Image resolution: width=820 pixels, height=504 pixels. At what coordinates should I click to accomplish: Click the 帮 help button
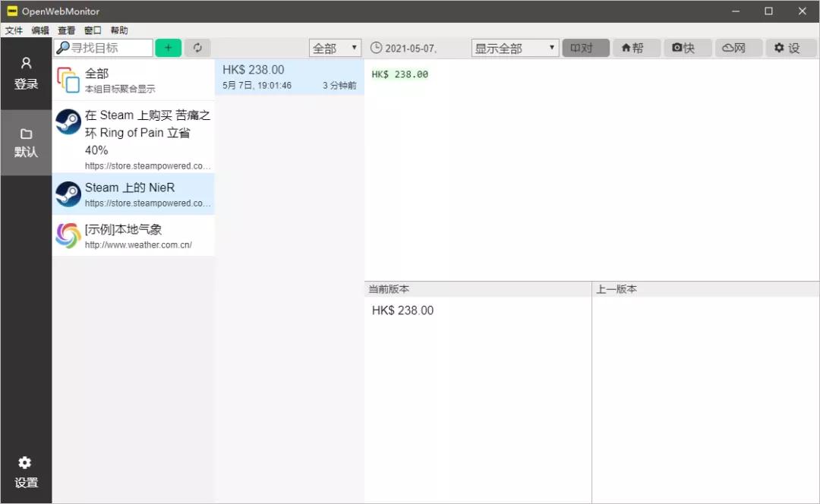click(x=636, y=47)
